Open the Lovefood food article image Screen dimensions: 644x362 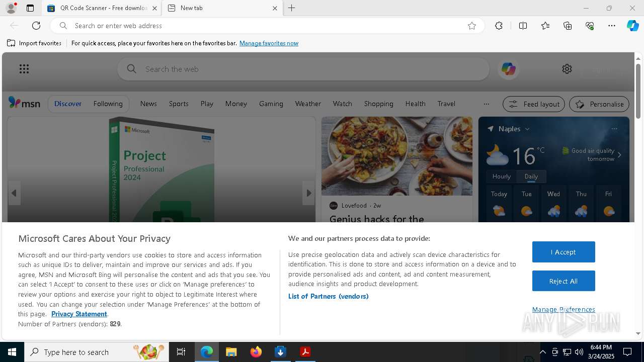397,156
